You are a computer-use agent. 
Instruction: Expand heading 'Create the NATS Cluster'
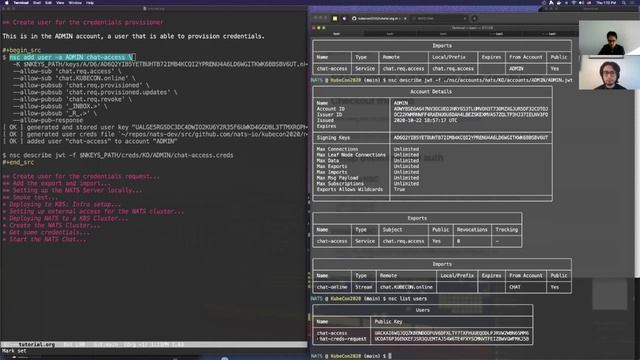[51, 225]
